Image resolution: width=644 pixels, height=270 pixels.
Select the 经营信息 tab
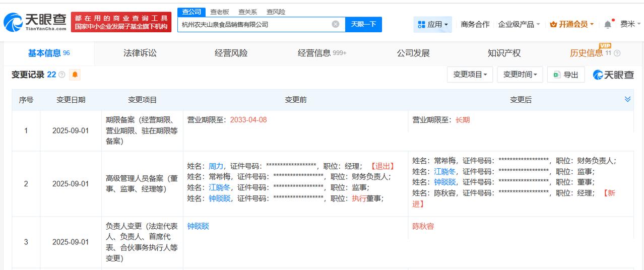(x=322, y=53)
